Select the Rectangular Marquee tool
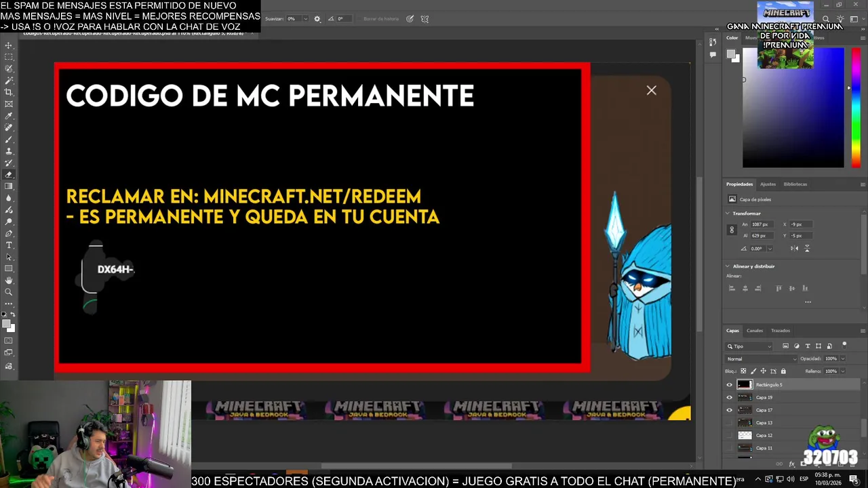 [9, 57]
